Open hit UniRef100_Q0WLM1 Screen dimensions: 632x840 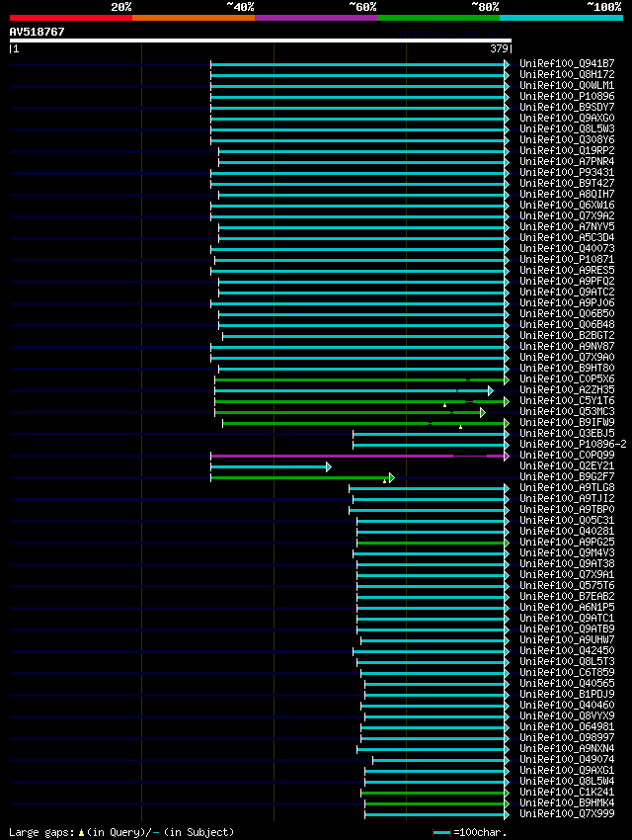[x=567, y=86]
